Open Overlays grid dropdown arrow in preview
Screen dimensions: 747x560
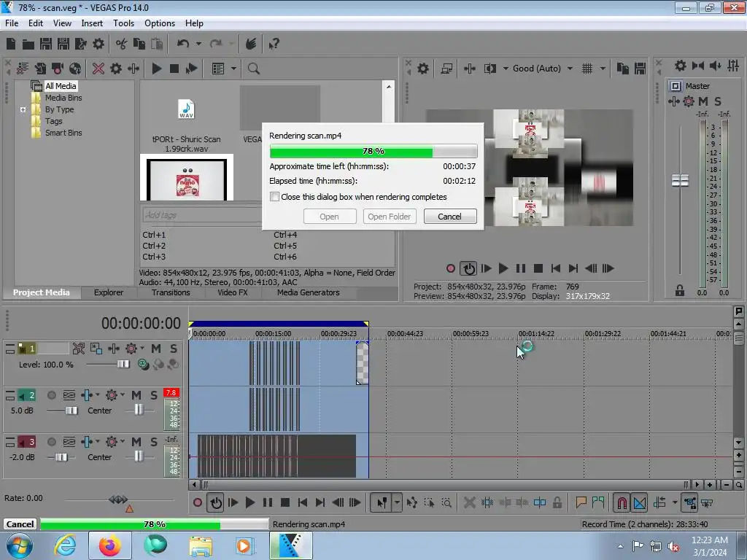pos(603,69)
